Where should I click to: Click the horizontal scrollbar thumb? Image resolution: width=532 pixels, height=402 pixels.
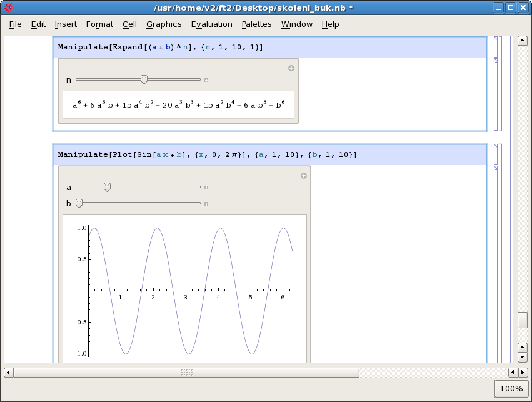point(186,373)
